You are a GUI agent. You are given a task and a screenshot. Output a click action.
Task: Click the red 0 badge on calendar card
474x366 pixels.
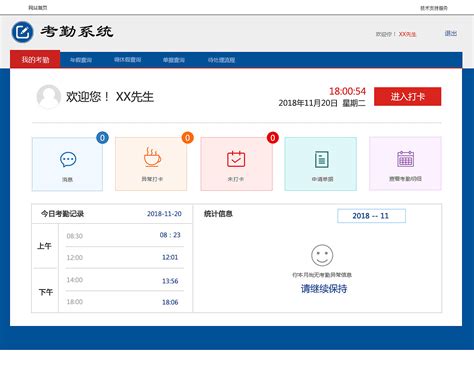tap(273, 138)
